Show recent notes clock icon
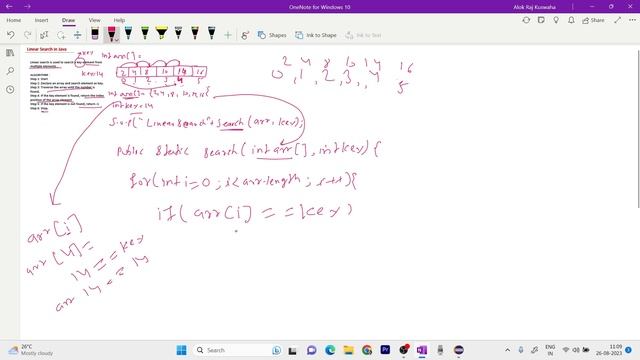 coord(10,89)
